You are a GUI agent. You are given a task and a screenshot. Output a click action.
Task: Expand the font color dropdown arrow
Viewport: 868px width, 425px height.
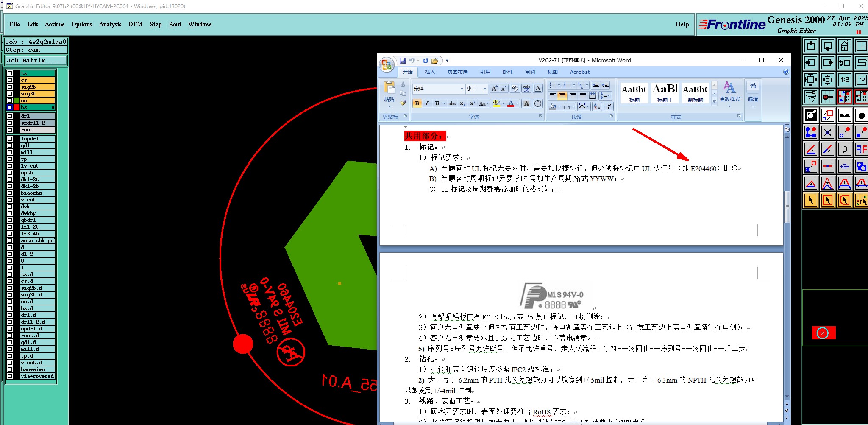tap(517, 103)
